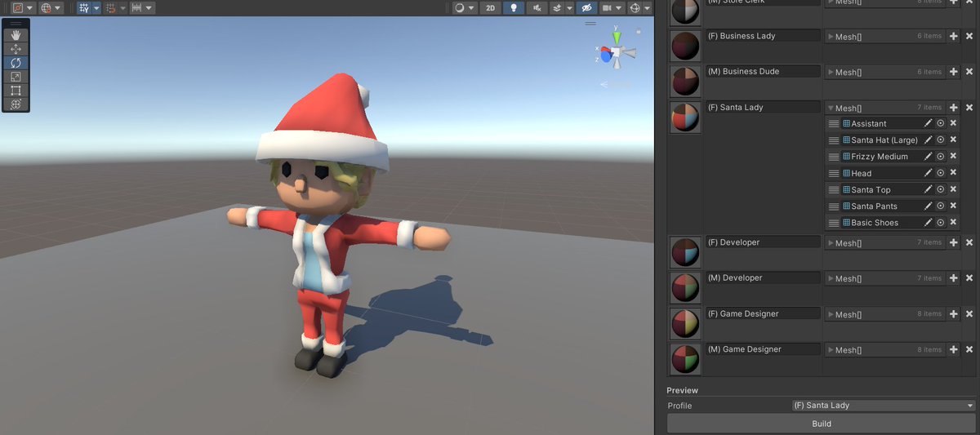
Task: Click the pencil icon on the Basic Shoes row
Action: coord(928,222)
